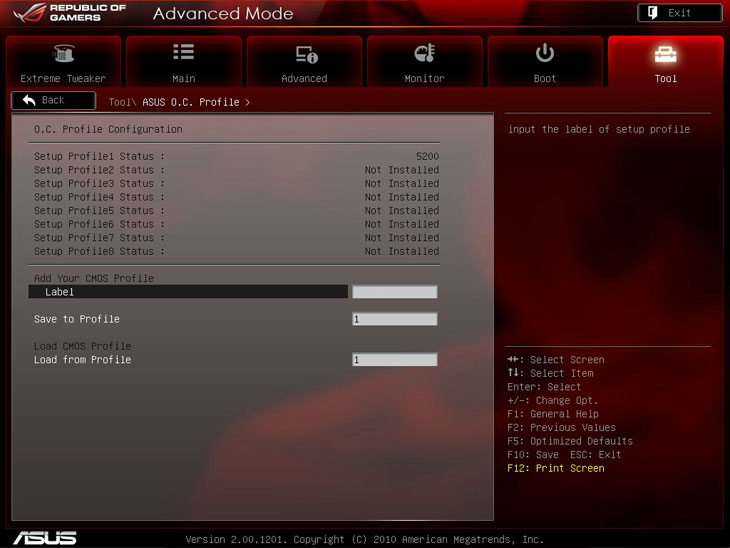Screen dimensions: 730x548
Task: Select the Save to Profile option
Action: point(77,319)
